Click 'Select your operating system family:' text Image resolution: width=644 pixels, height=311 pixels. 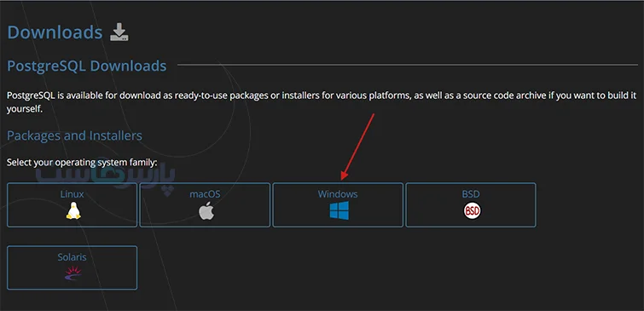(x=82, y=163)
